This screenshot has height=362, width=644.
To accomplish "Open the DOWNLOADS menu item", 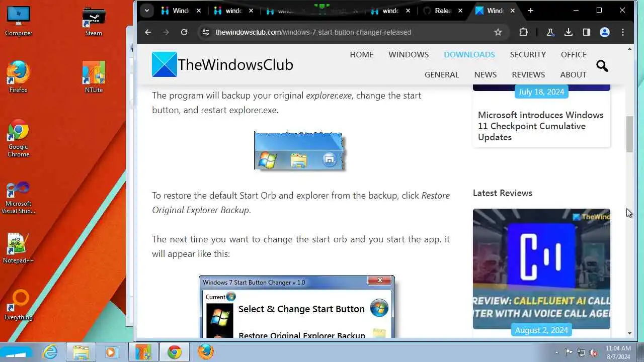I will [469, 54].
